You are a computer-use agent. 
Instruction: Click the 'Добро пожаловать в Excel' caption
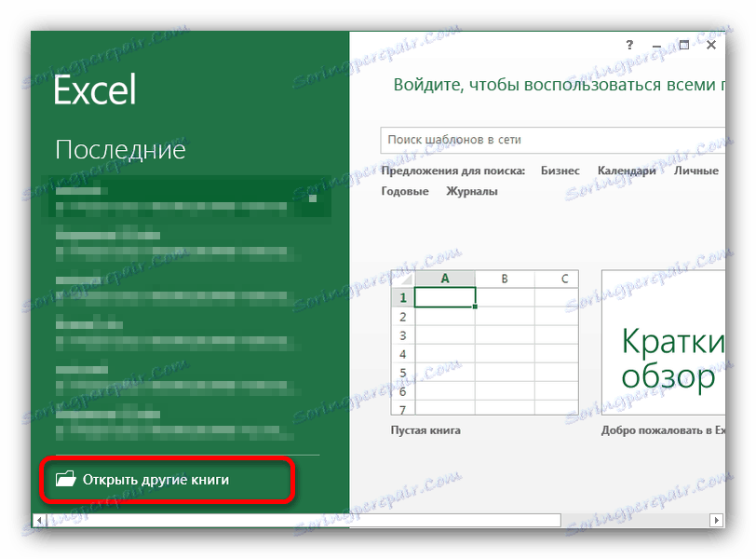click(x=663, y=430)
